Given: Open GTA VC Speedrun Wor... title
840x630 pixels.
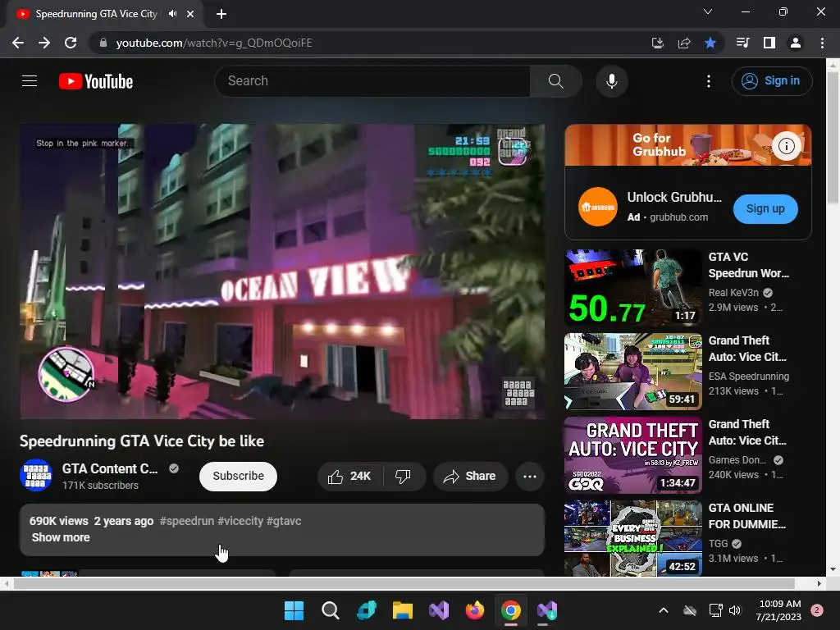Looking at the screenshot, I should click(x=748, y=265).
